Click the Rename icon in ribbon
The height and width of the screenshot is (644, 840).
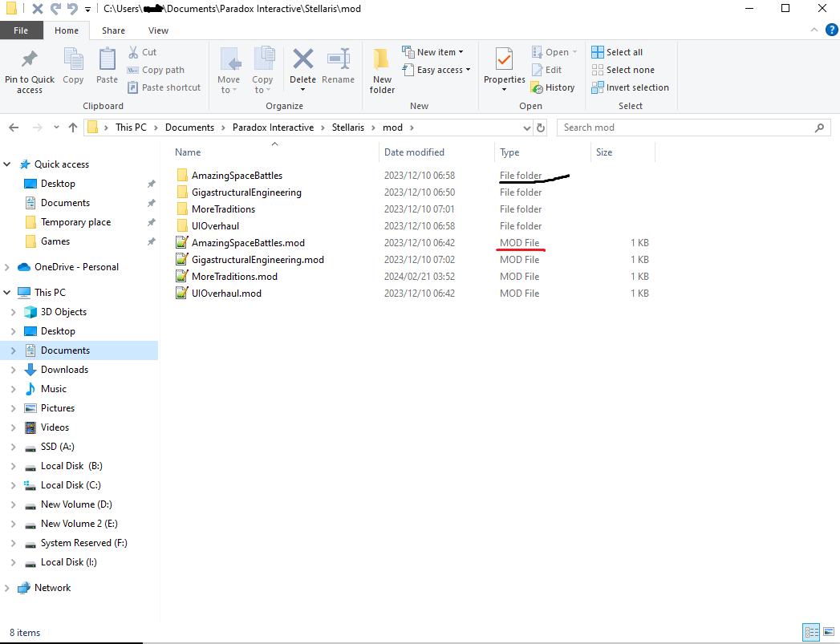pos(338,61)
